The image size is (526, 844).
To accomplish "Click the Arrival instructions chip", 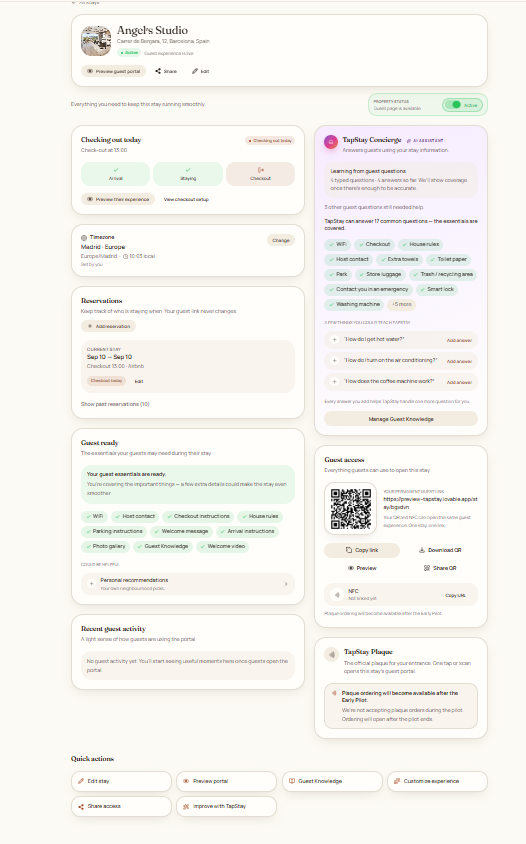I will tap(248, 531).
